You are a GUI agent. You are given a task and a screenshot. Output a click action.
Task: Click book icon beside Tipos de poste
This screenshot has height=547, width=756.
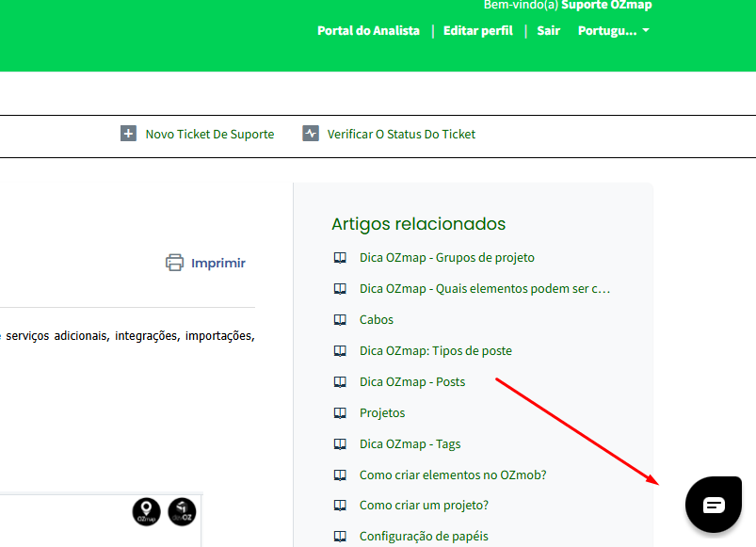click(340, 351)
